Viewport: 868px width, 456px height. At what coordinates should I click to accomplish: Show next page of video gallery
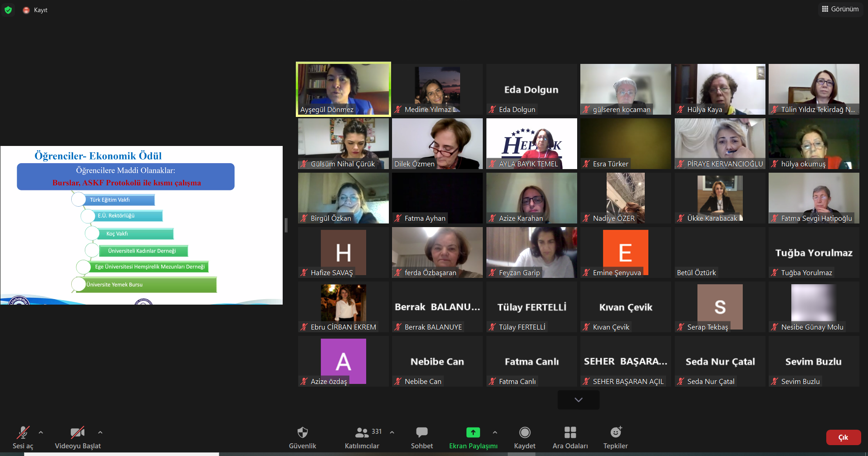pos(579,400)
